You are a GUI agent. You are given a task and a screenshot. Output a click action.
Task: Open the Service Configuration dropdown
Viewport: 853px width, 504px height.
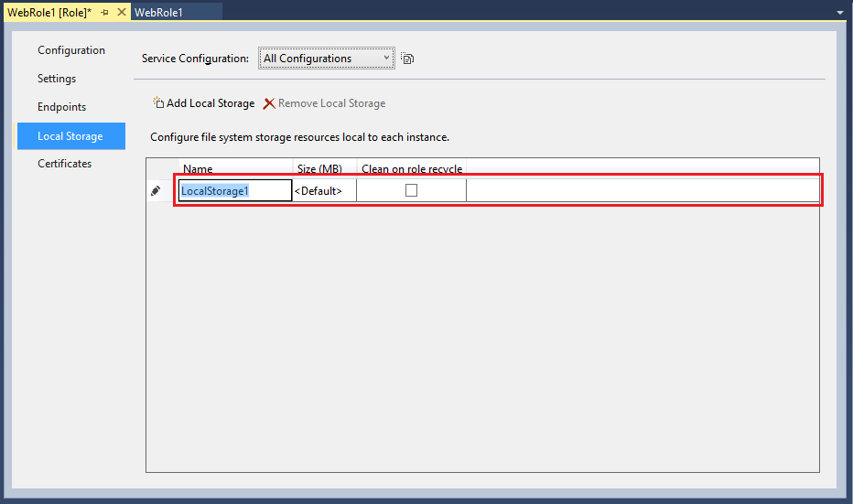326,59
